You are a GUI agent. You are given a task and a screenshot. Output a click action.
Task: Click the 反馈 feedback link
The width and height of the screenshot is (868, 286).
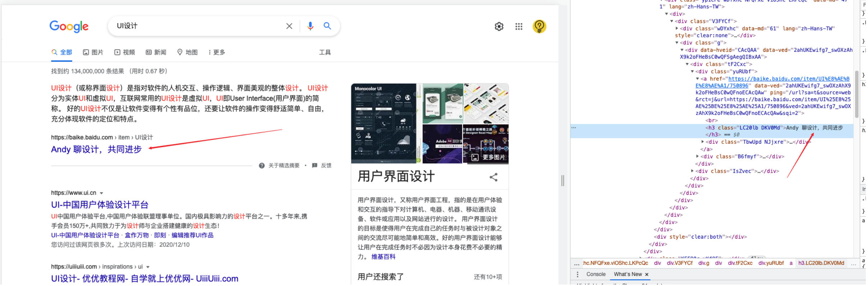[326, 166]
